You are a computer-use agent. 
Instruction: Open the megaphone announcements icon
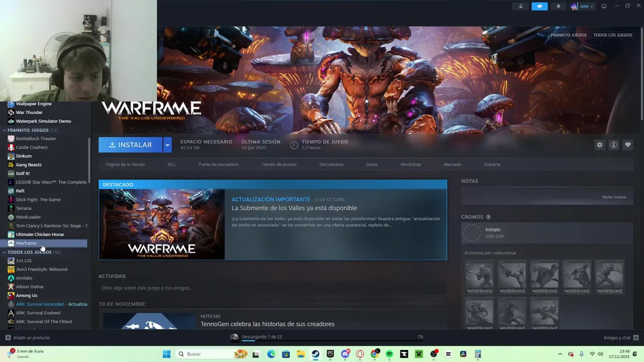(x=539, y=7)
